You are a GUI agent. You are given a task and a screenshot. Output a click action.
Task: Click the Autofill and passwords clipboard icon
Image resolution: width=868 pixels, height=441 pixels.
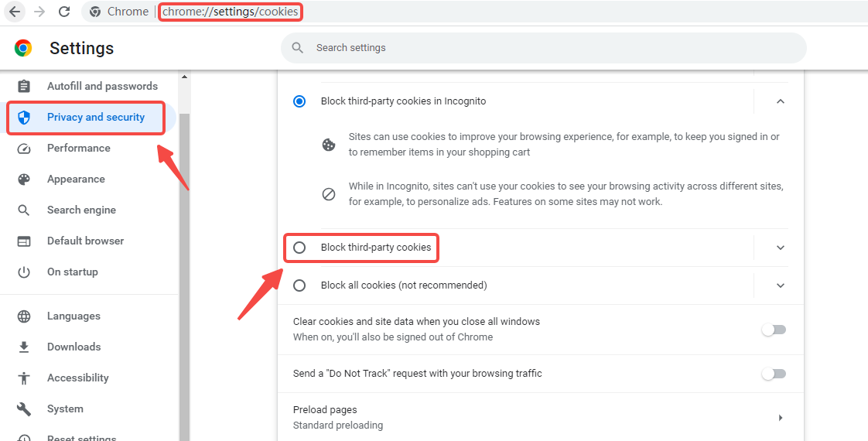coord(24,87)
